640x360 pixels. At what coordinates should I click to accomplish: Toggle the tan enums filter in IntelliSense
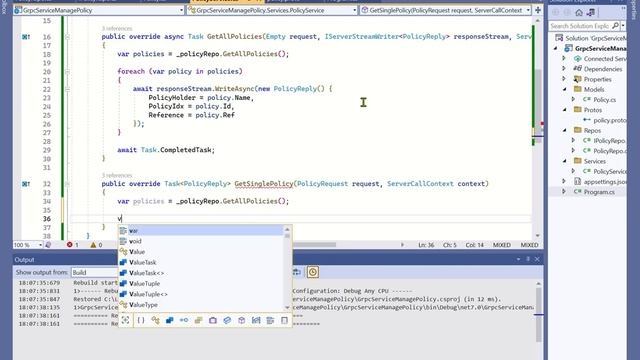click(198, 320)
